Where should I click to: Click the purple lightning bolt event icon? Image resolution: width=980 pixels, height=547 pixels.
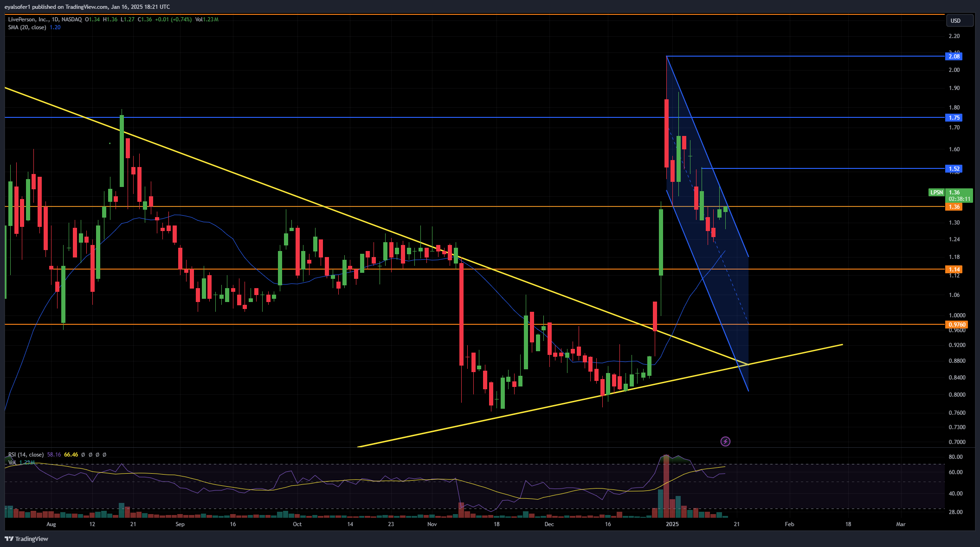(725, 441)
